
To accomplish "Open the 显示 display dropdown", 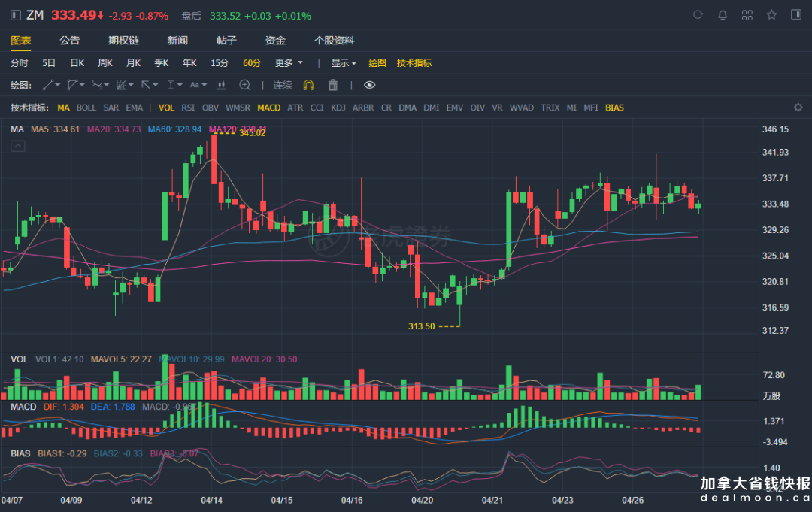I will (x=344, y=63).
